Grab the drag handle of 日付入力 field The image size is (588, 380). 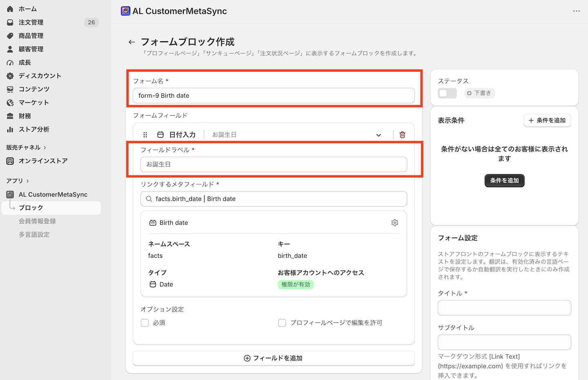point(145,135)
